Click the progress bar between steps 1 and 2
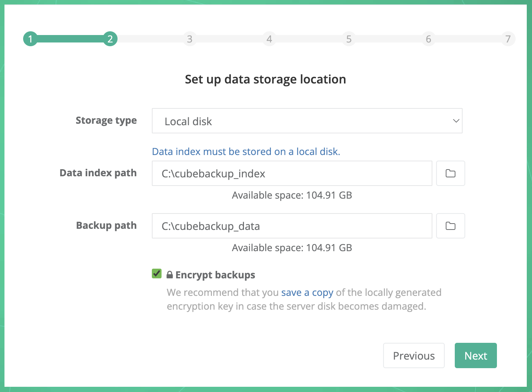532x392 pixels. click(70, 39)
